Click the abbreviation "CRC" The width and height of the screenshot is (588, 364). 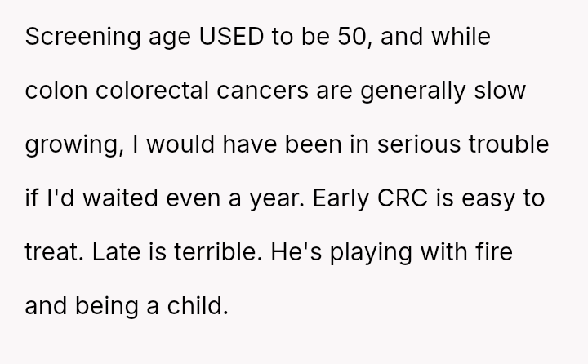[x=403, y=199]
